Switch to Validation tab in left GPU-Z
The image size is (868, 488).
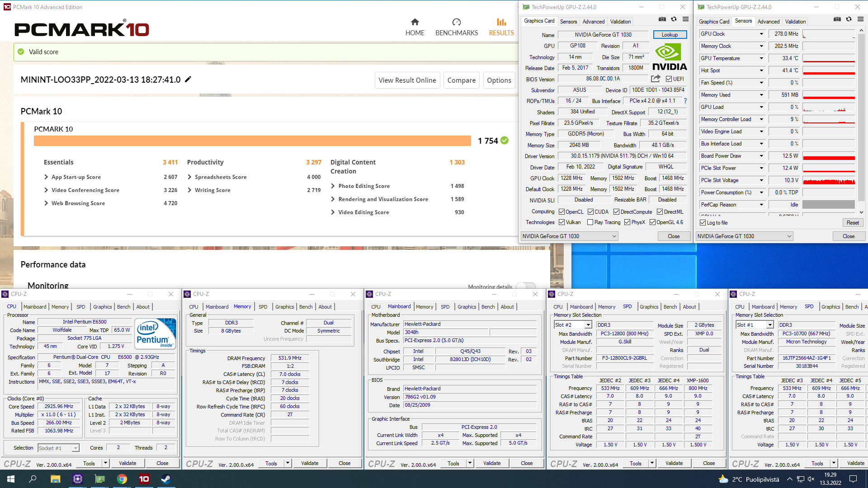(x=620, y=21)
